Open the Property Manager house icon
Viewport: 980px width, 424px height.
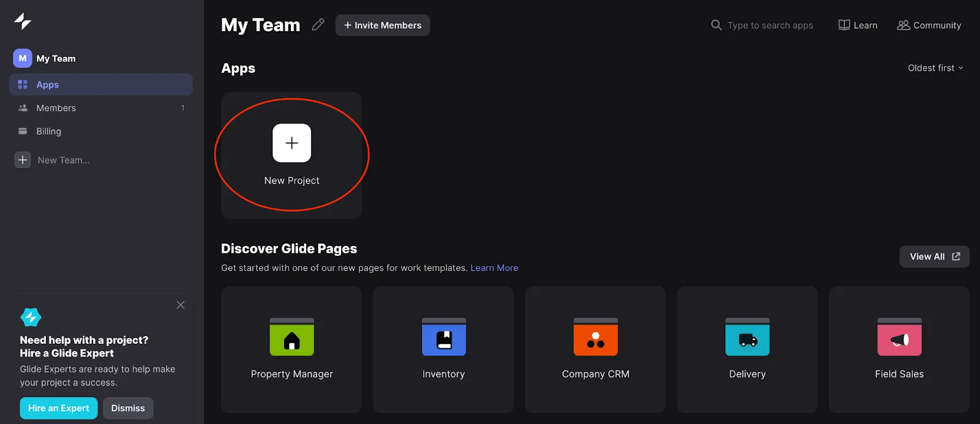coord(292,337)
